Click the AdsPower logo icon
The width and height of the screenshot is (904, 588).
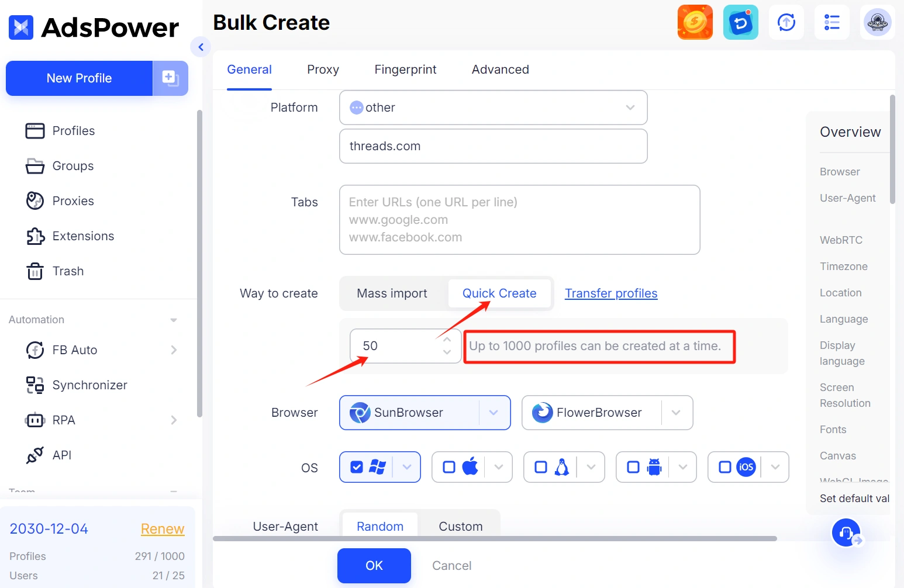click(21, 27)
